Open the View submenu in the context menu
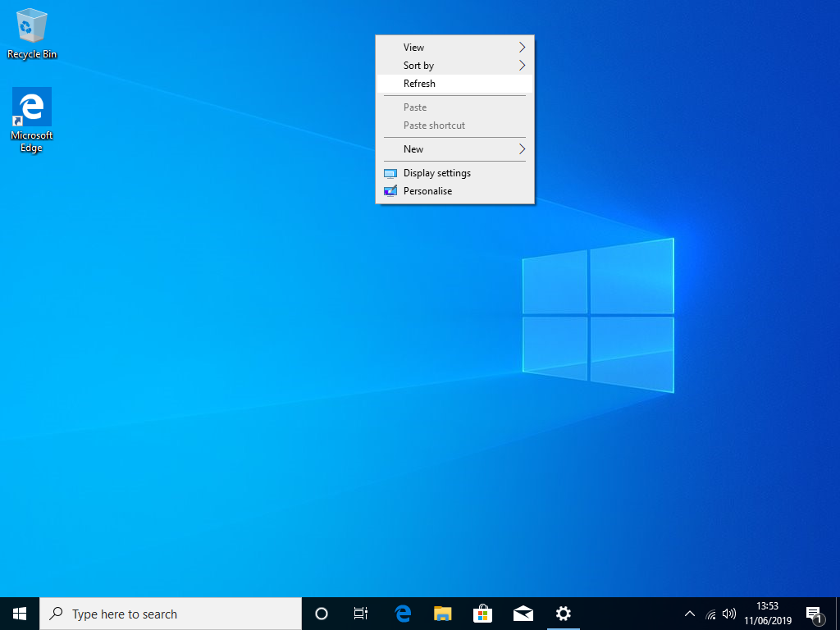Viewport: 840px width, 630px height. point(454,47)
